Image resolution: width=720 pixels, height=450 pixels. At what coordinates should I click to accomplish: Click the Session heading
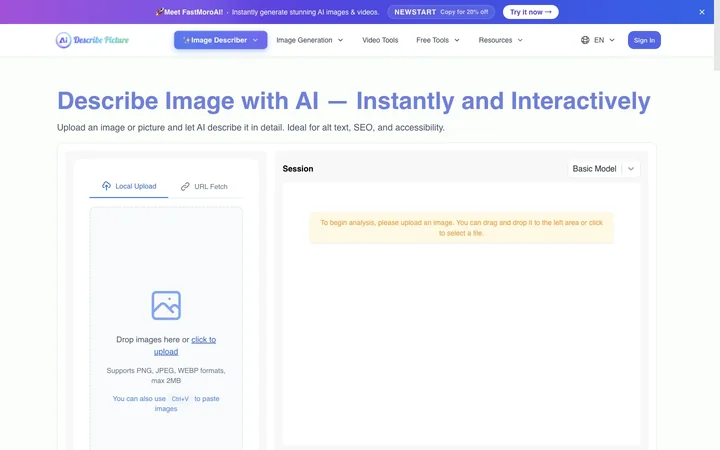click(x=298, y=169)
